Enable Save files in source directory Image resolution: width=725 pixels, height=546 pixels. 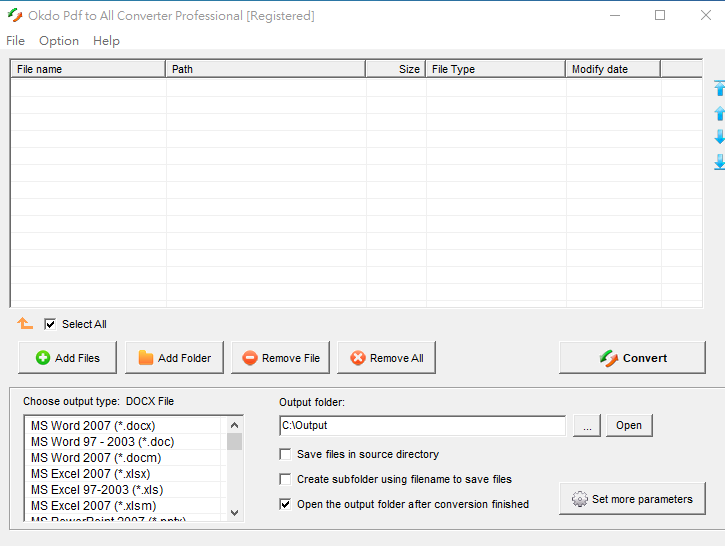tap(285, 454)
